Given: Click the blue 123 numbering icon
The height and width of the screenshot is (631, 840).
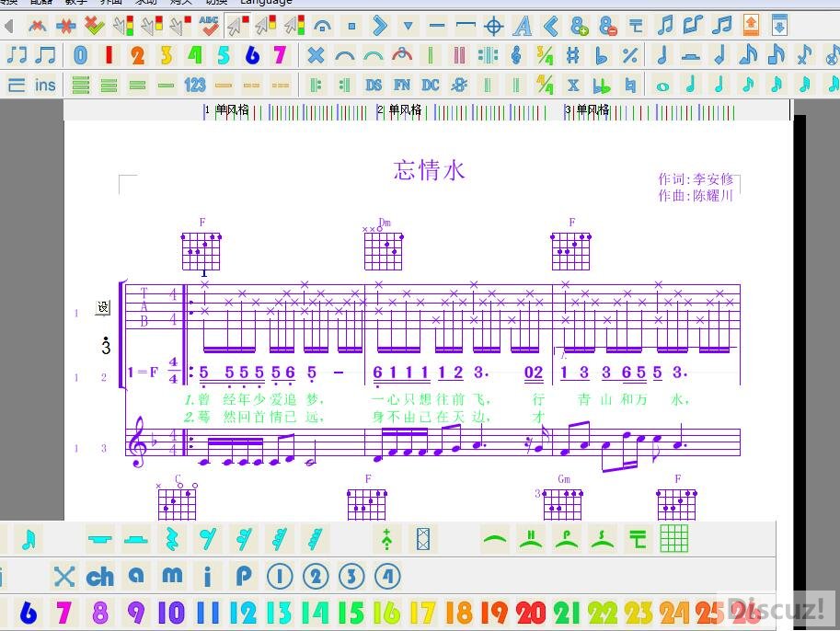Looking at the screenshot, I should pyautogui.click(x=194, y=85).
